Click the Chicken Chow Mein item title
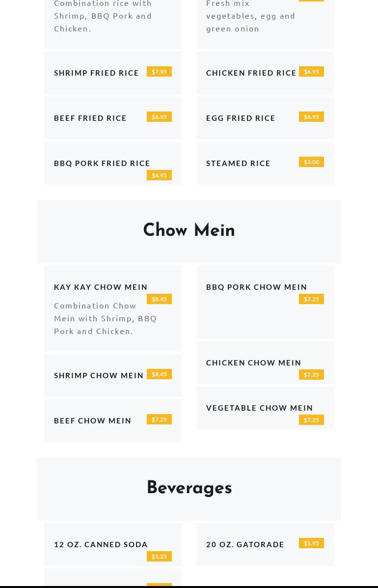The image size is (378, 588). [253, 363]
